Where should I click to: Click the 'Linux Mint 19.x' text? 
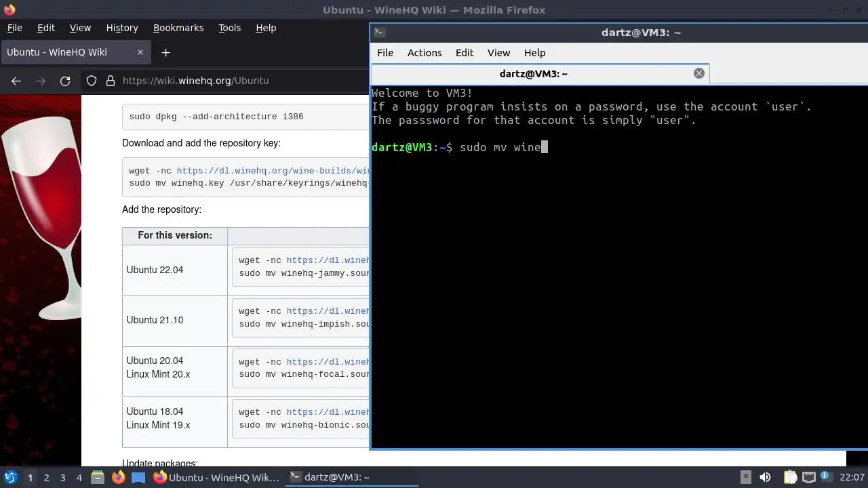[158, 426]
